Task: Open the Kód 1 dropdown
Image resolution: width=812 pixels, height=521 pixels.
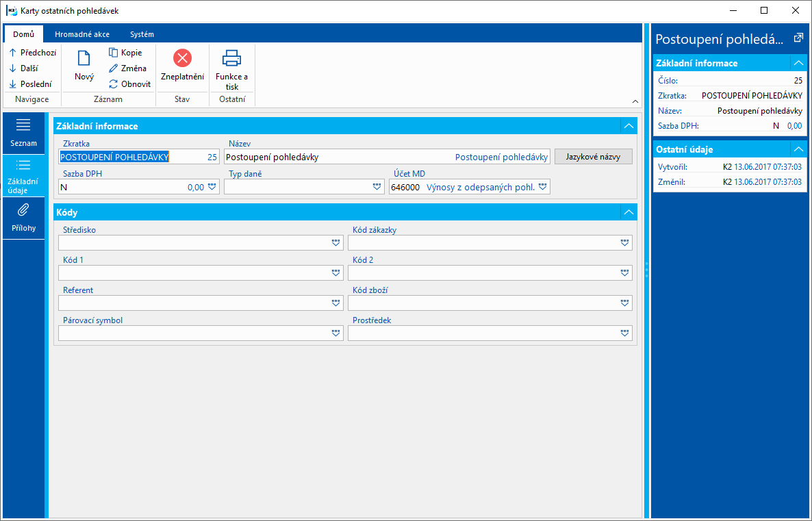Action: 335,272
